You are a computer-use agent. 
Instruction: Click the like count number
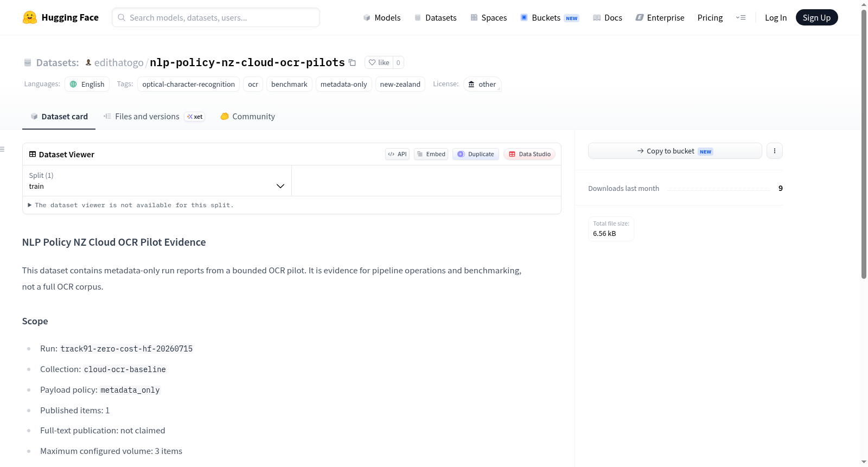398,62
